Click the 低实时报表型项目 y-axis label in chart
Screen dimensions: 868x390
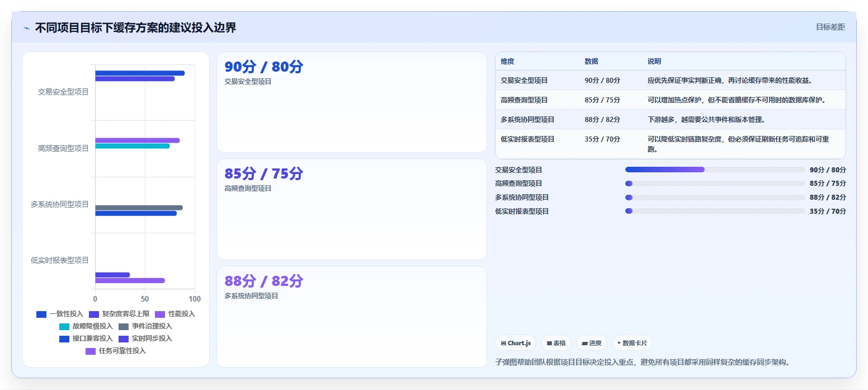click(x=60, y=260)
